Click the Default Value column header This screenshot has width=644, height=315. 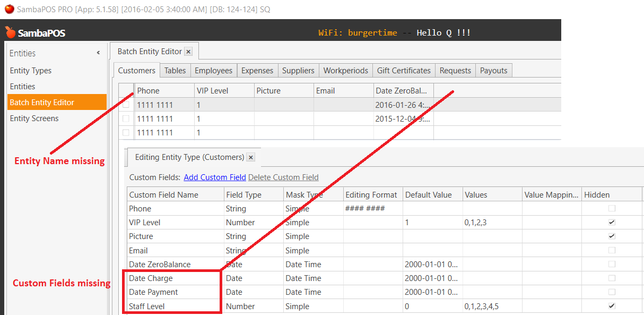click(433, 195)
